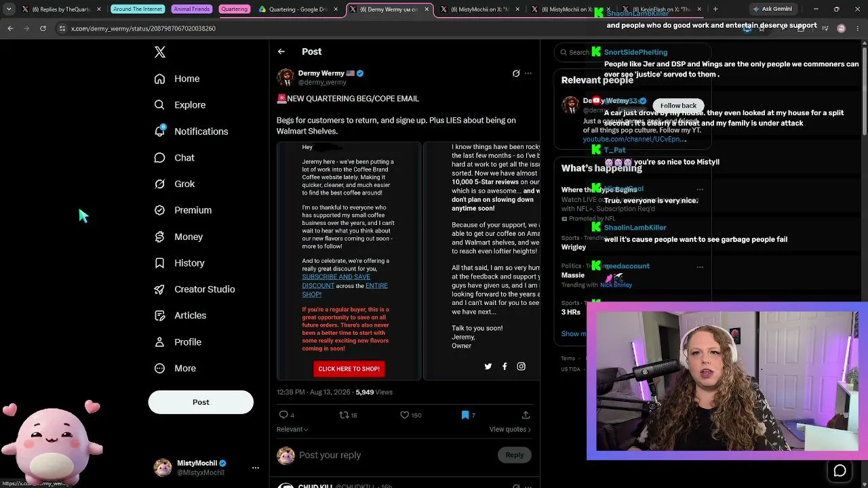Open the Quartering tab group

[x=235, y=9]
